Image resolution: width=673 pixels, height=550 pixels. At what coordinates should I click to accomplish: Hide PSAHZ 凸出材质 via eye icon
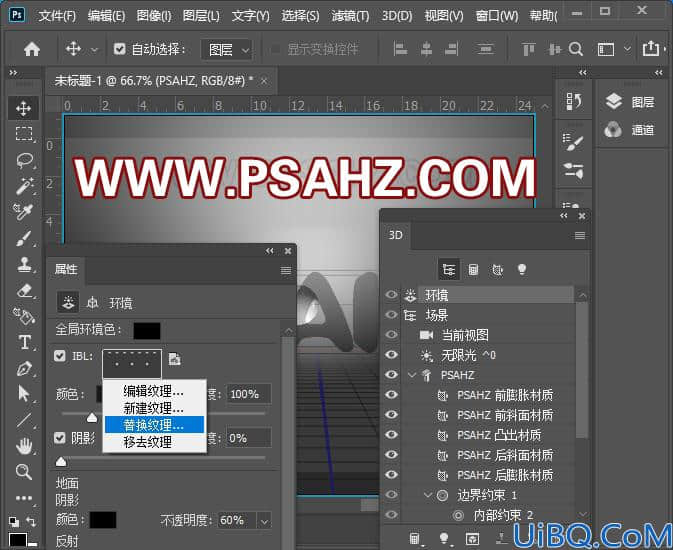pos(391,435)
